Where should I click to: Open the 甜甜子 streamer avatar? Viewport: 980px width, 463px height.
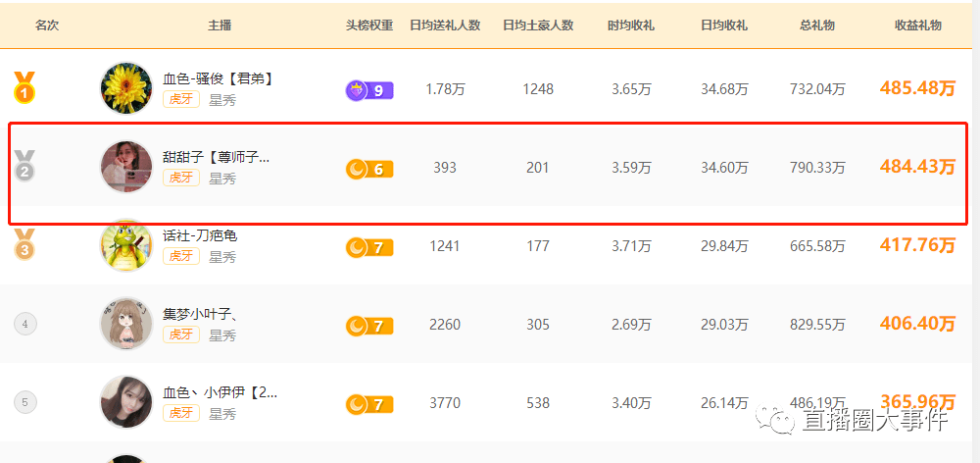pos(126,167)
